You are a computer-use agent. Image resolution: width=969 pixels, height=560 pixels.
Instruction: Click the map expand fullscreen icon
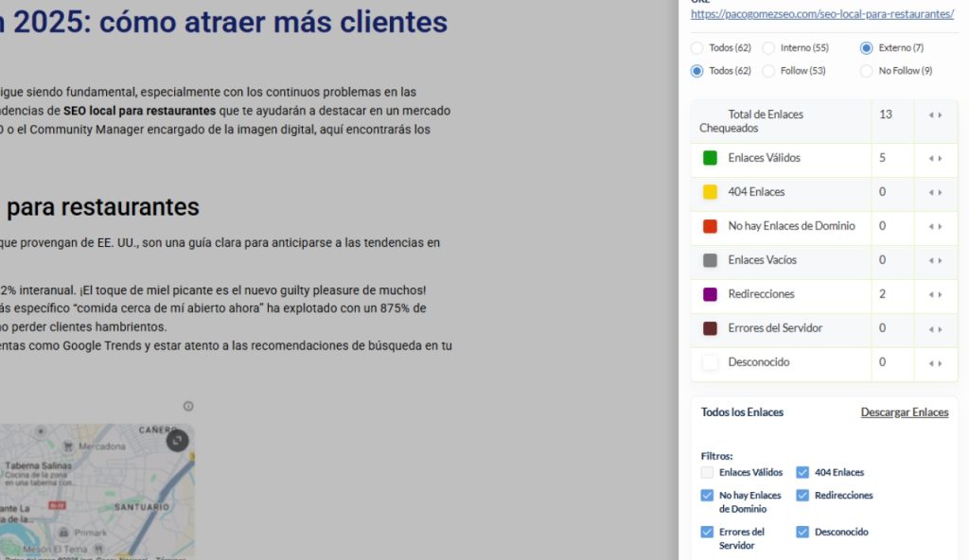point(177,440)
